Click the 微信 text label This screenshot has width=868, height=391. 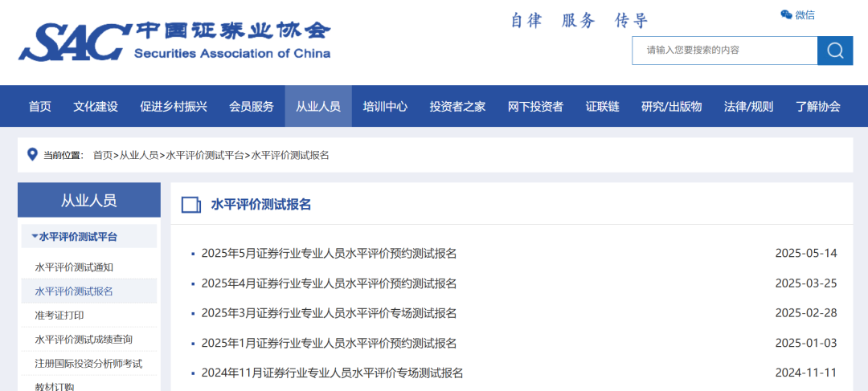click(805, 15)
